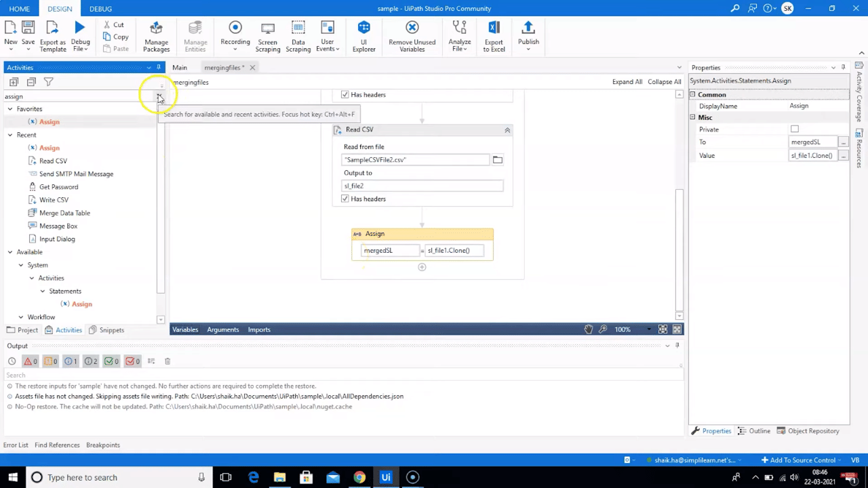Collapse the Favorites tree node
This screenshot has height=488, width=868.
[10, 109]
